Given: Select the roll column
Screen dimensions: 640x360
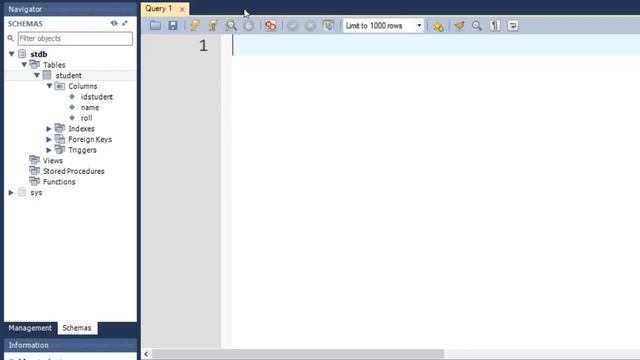Looking at the screenshot, I should [x=86, y=118].
